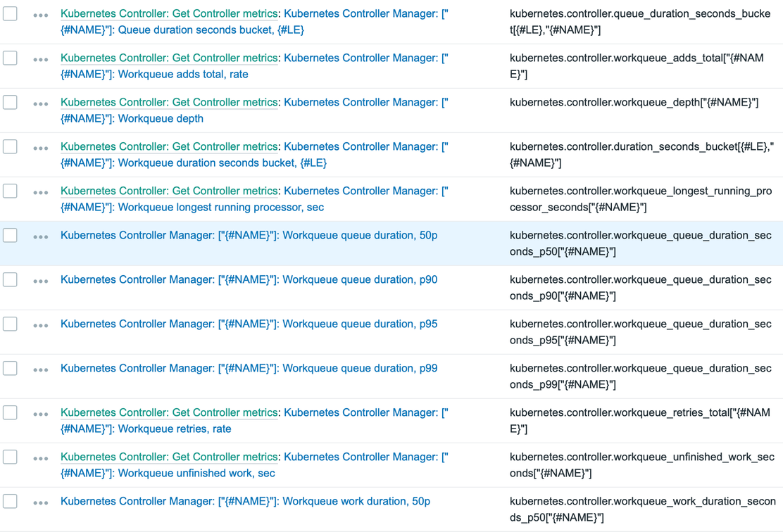Open the three-dot menu for Workqueue depth row
This screenshot has height=532, width=783.
click(x=40, y=104)
